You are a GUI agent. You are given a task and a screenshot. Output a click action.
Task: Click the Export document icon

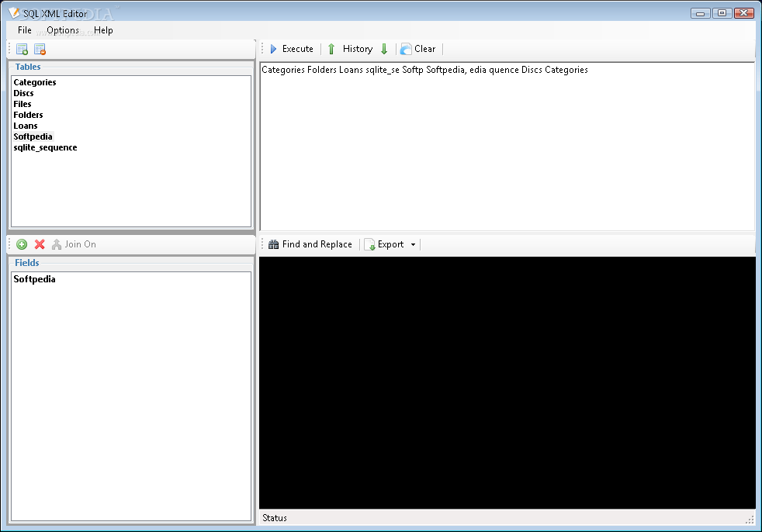tap(370, 244)
